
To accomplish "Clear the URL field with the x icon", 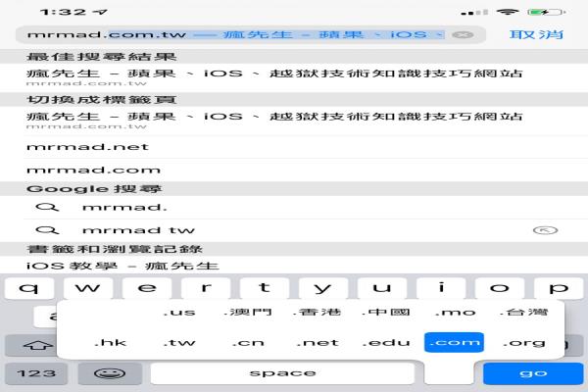I will click(463, 35).
